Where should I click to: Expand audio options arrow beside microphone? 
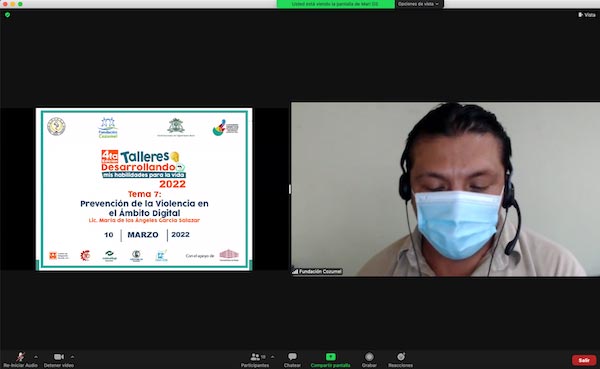36,357
